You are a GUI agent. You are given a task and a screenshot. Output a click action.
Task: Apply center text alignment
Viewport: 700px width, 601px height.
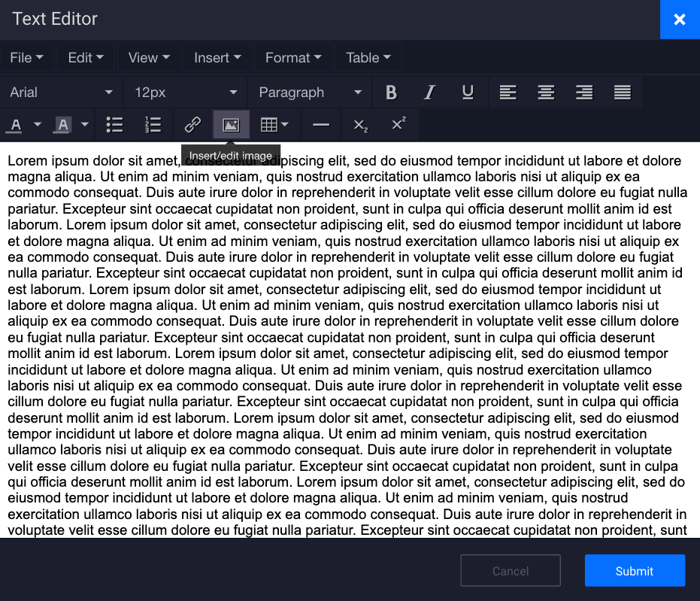coord(546,91)
